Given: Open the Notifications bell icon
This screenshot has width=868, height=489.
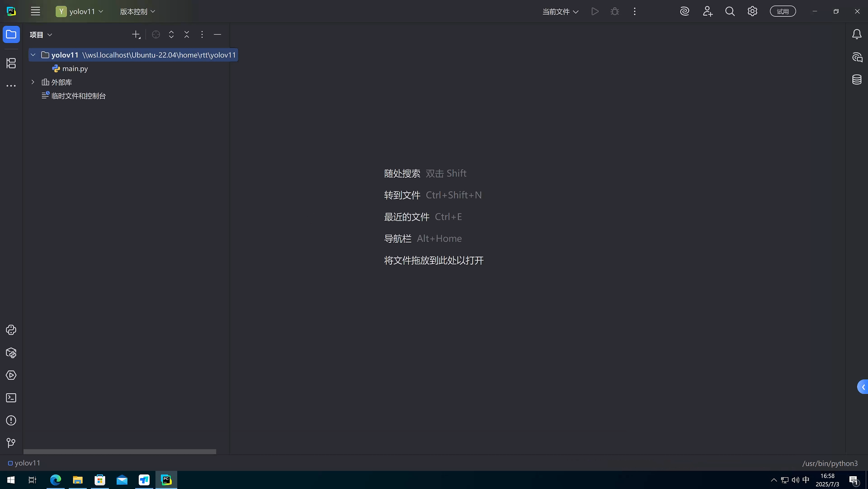Looking at the screenshot, I should coord(857,34).
